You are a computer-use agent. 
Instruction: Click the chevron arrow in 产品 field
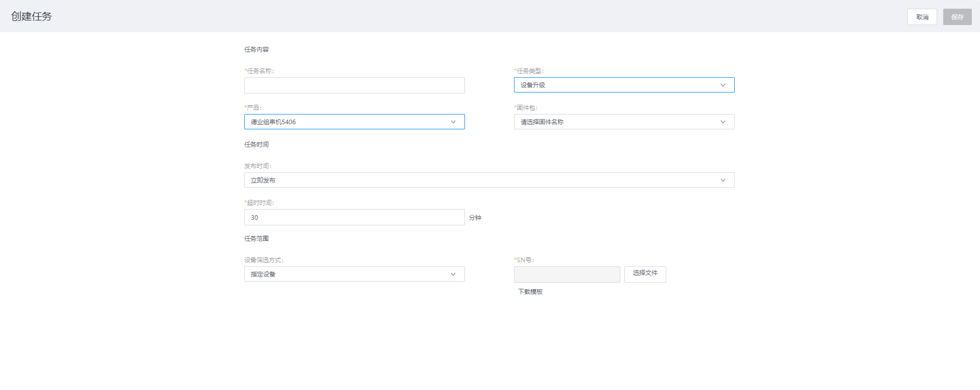tap(453, 122)
